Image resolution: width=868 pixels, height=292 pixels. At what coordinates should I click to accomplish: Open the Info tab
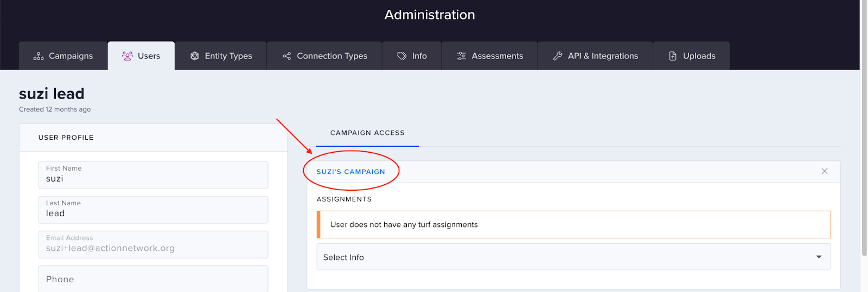(412, 56)
